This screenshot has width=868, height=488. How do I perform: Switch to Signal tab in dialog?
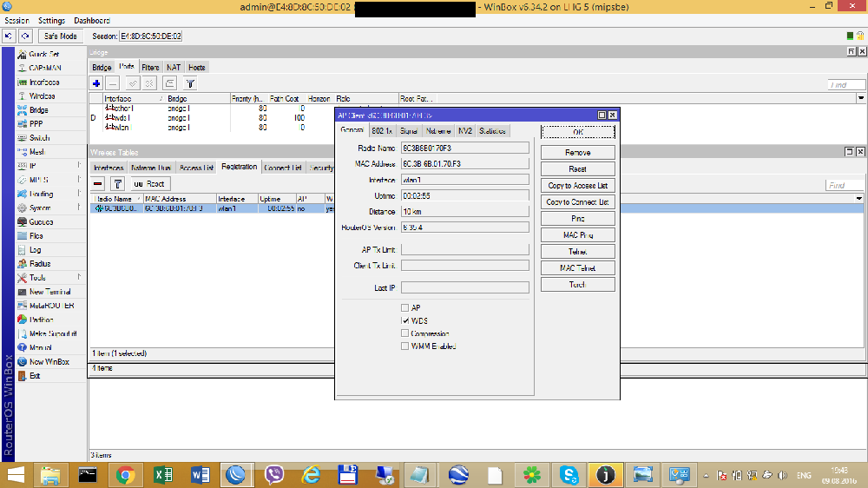tap(409, 131)
